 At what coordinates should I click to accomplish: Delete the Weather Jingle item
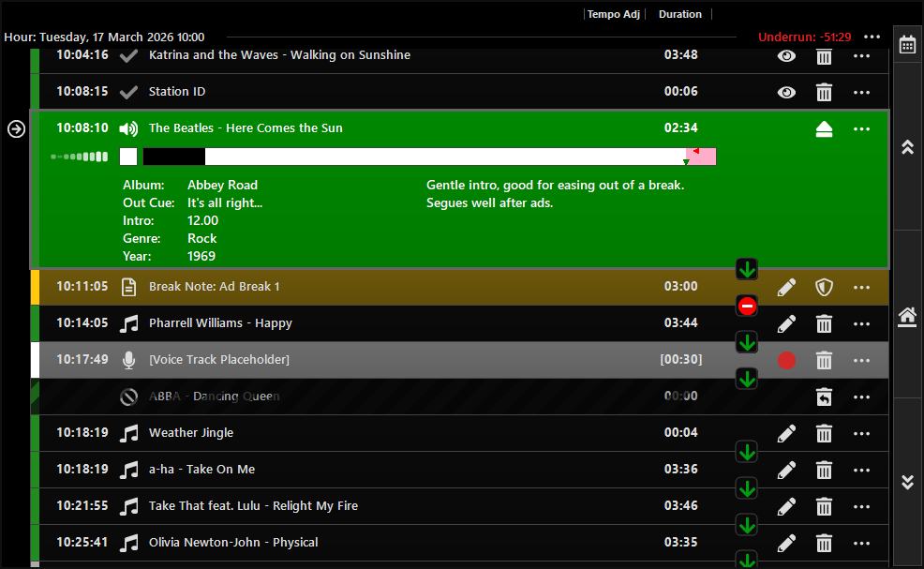click(824, 433)
